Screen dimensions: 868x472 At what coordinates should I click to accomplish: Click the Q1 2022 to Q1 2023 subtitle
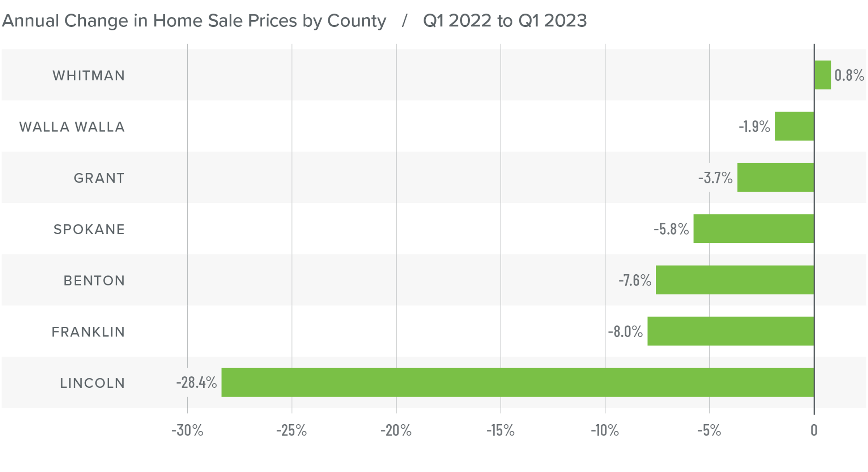coord(505,21)
